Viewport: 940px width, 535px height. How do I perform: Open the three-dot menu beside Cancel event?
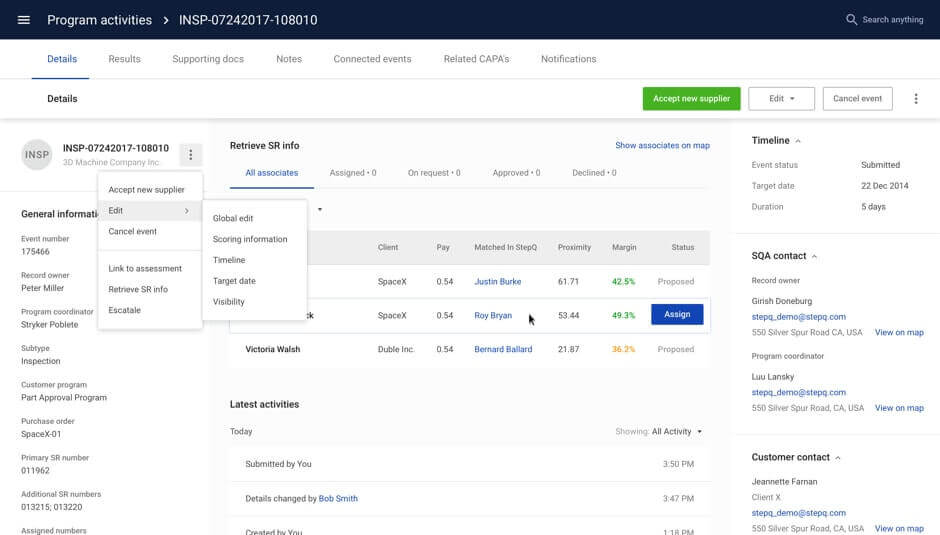tap(916, 99)
